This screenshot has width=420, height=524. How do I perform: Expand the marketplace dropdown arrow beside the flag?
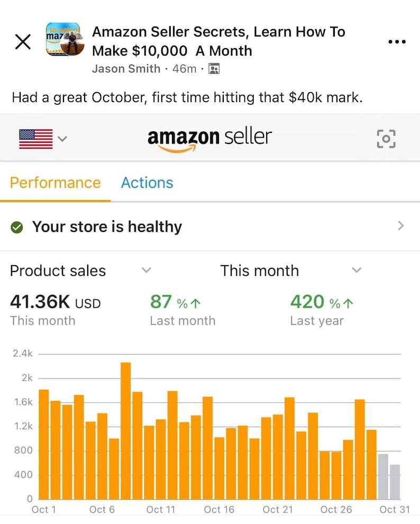pyautogui.click(x=62, y=139)
